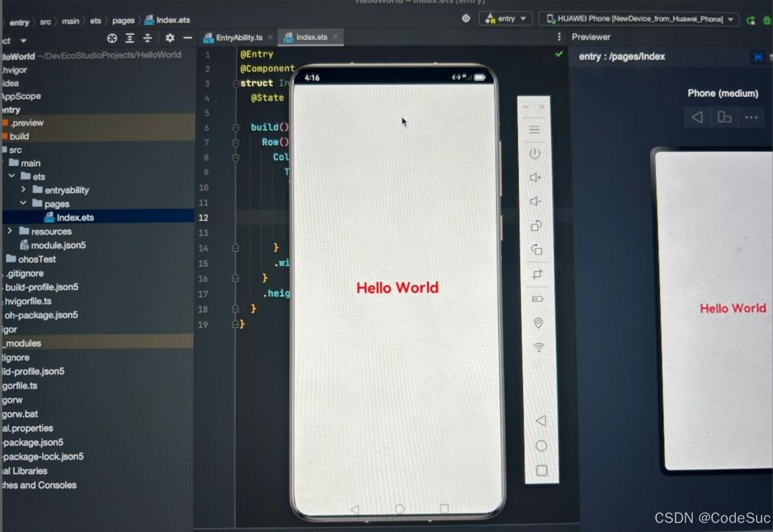
Task: Collapse all nodes in the project tree
Action: point(148,38)
